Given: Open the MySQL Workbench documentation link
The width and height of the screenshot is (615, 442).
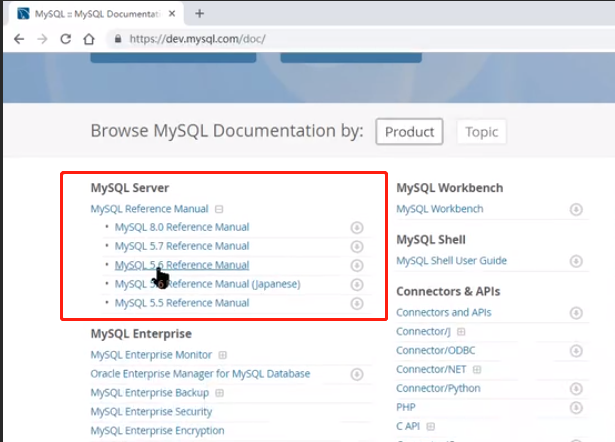Looking at the screenshot, I should (x=440, y=209).
